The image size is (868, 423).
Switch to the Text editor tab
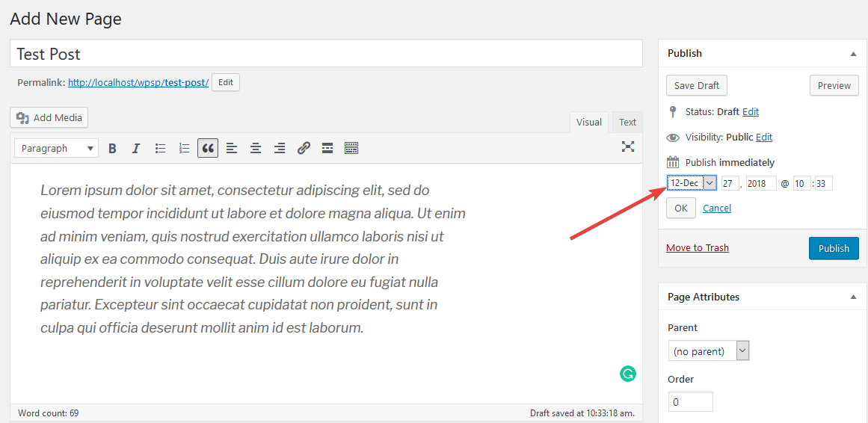pos(628,123)
